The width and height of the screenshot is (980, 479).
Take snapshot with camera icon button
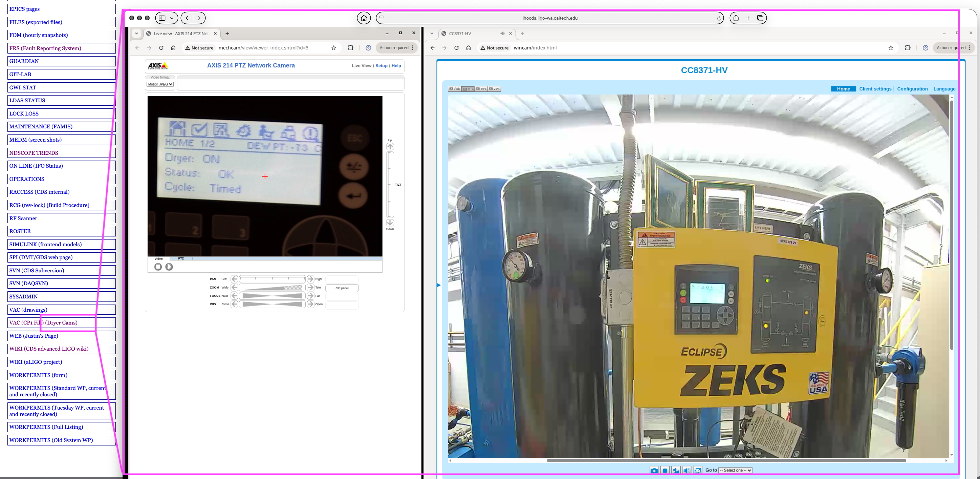[654, 471]
